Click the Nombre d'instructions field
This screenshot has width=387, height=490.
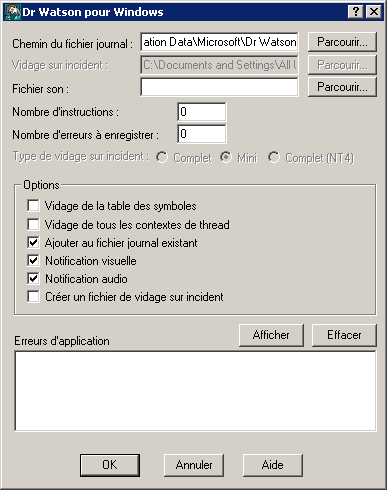point(202,112)
